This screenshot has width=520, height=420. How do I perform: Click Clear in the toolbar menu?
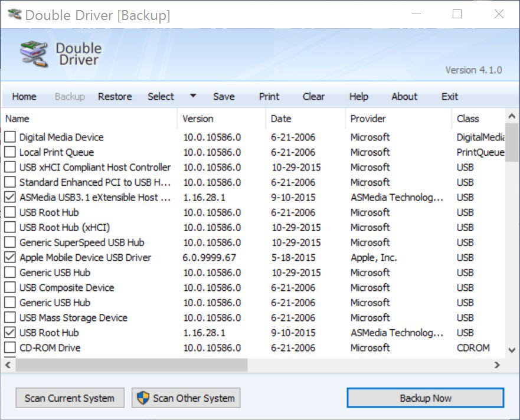313,97
